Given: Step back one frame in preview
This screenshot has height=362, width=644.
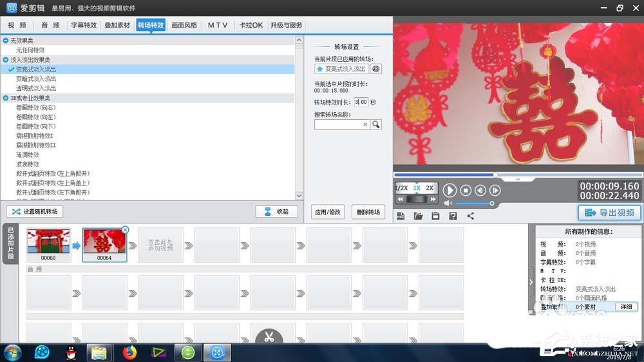Looking at the screenshot, I should pos(480,190).
